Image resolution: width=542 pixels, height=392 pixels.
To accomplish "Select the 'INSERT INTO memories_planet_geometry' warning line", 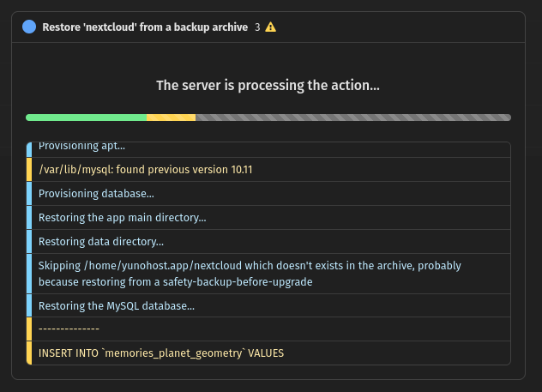I will click(160, 353).
